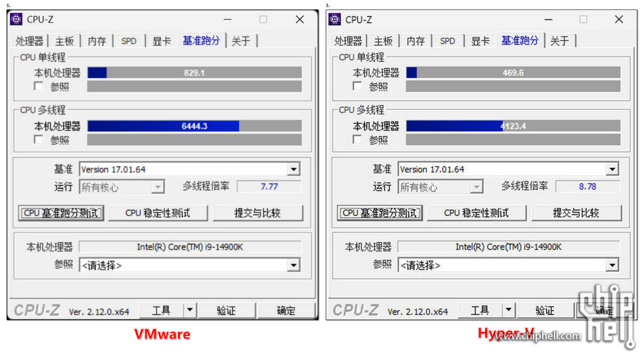Select 基准跑分 tab in Hyper-V window

click(520, 41)
